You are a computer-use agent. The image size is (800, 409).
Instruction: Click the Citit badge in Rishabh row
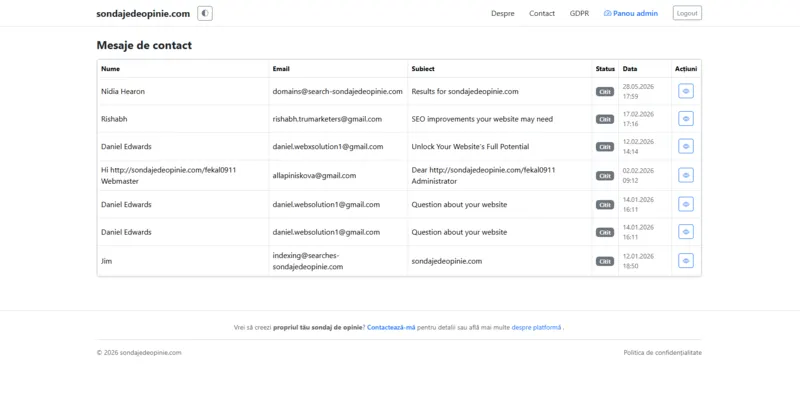[605, 119]
